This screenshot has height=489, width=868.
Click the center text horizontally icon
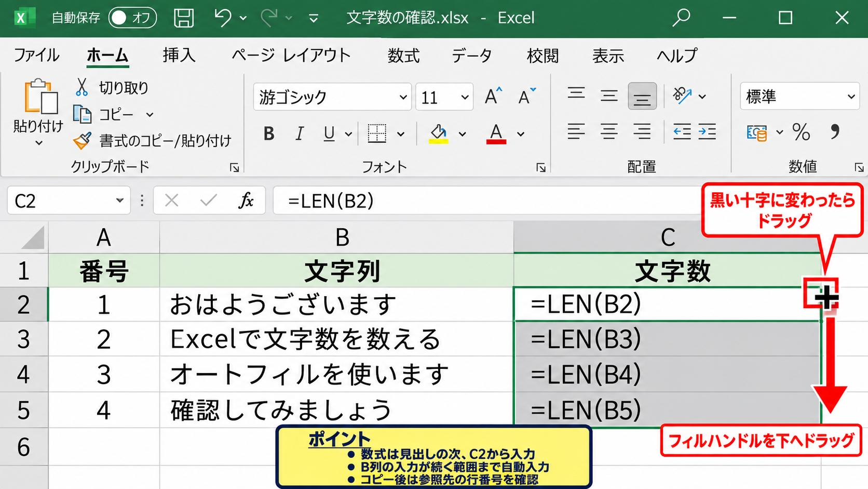coord(609,131)
